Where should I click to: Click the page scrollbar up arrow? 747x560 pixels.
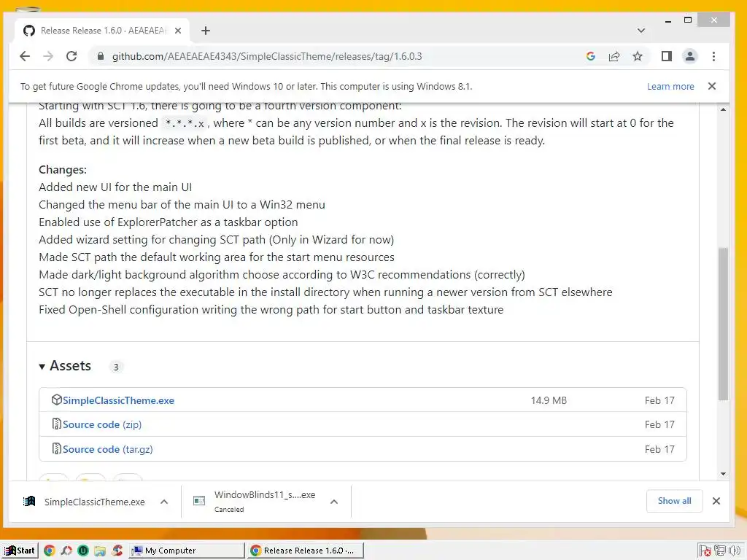tap(723, 109)
